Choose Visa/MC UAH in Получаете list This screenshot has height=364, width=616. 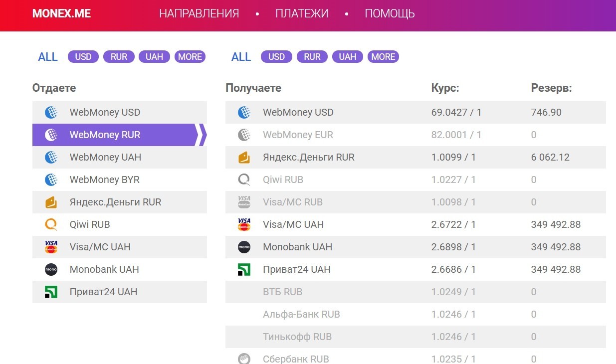tap(415, 224)
